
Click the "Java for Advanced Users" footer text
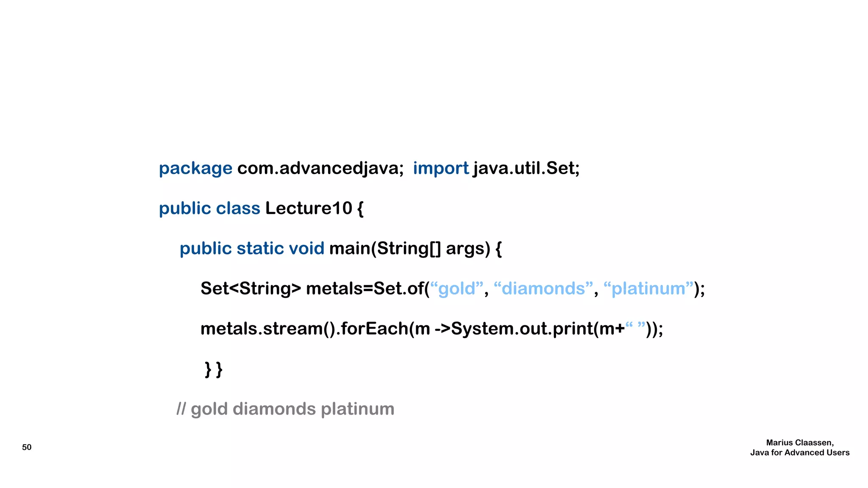click(x=800, y=453)
